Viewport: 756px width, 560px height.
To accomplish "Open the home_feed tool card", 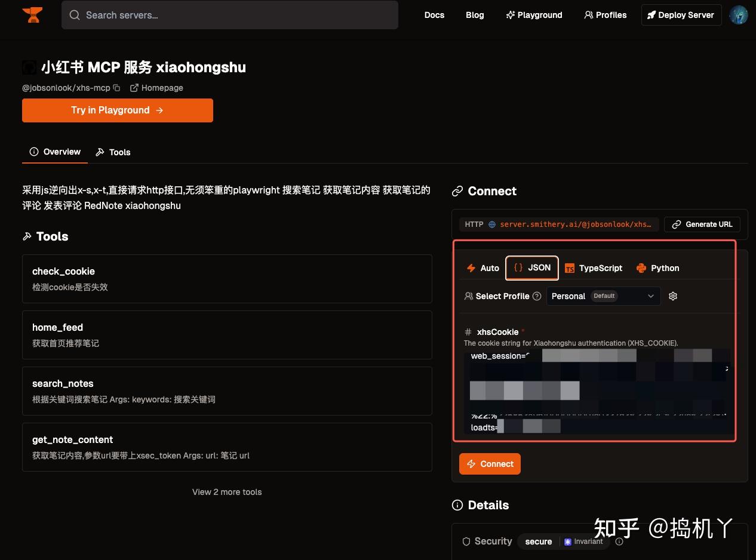I will pos(227,335).
